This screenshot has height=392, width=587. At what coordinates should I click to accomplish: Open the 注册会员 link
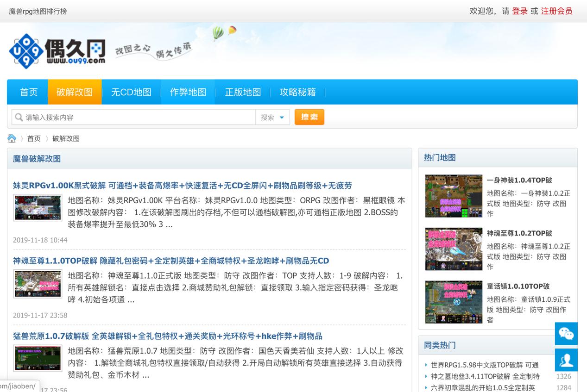click(556, 11)
